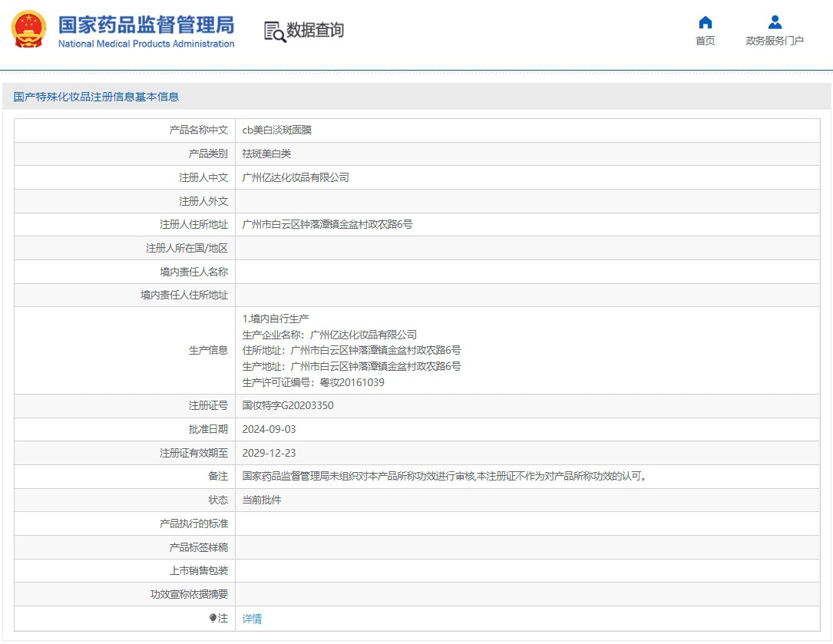
Task: Click the bullet icon beside 注
Action: click(x=213, y=618)
